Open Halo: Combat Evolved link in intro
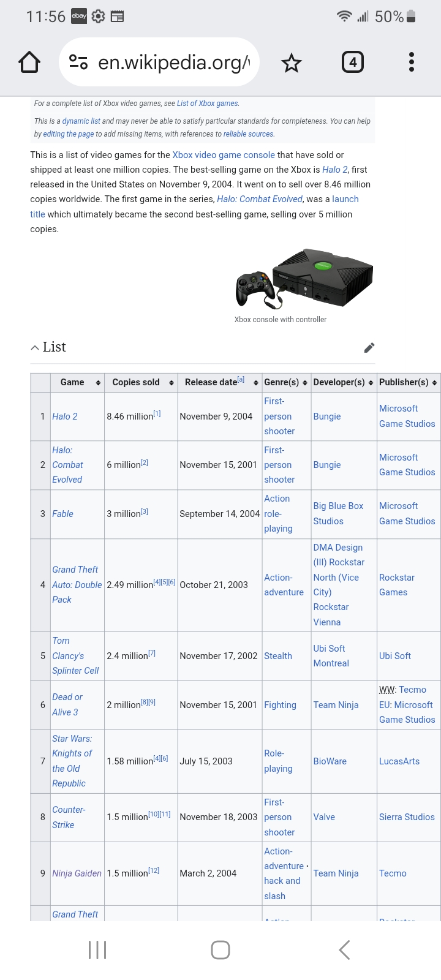The image size is (441, 980). [260, 199]
